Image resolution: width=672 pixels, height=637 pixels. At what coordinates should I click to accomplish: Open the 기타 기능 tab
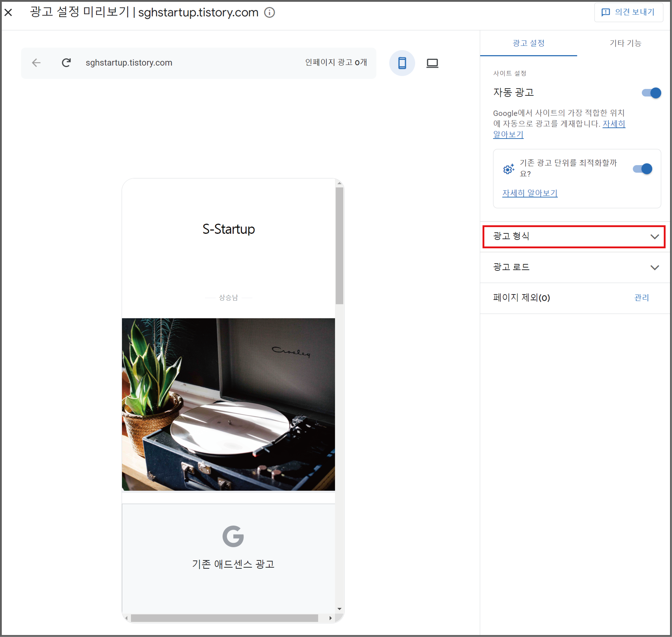(x=625, y=43)
